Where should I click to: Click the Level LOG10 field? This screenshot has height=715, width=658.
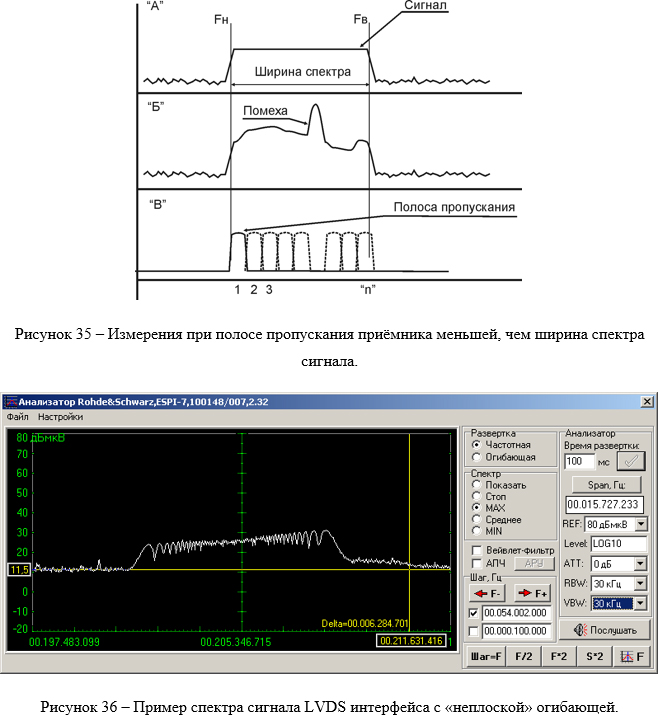pos(619,544)
